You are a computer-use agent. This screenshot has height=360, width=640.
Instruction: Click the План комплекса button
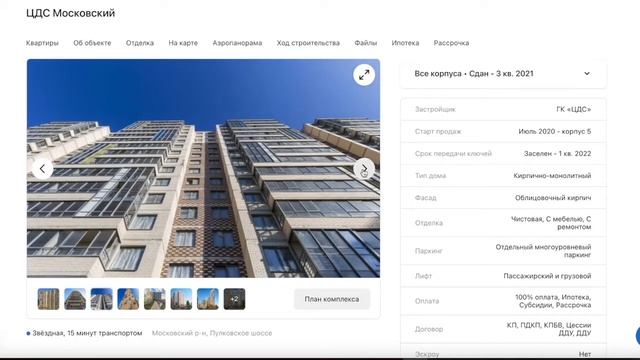coord(332,299)
